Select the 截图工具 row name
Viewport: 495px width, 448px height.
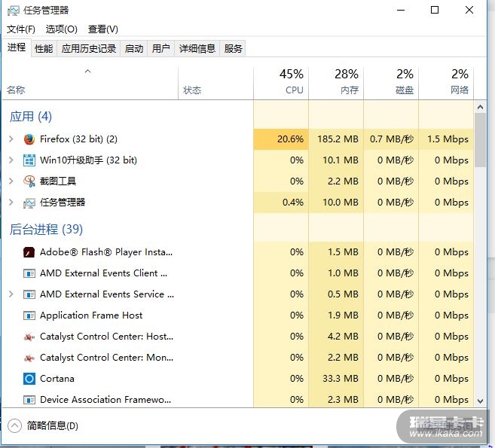pyautogui.click(x=58, y=181)
